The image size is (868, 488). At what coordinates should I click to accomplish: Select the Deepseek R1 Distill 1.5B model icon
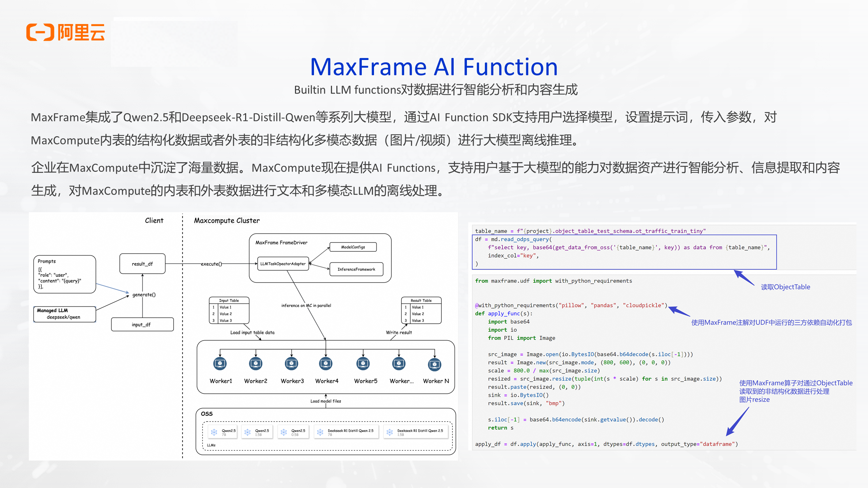tap(390, 432)
